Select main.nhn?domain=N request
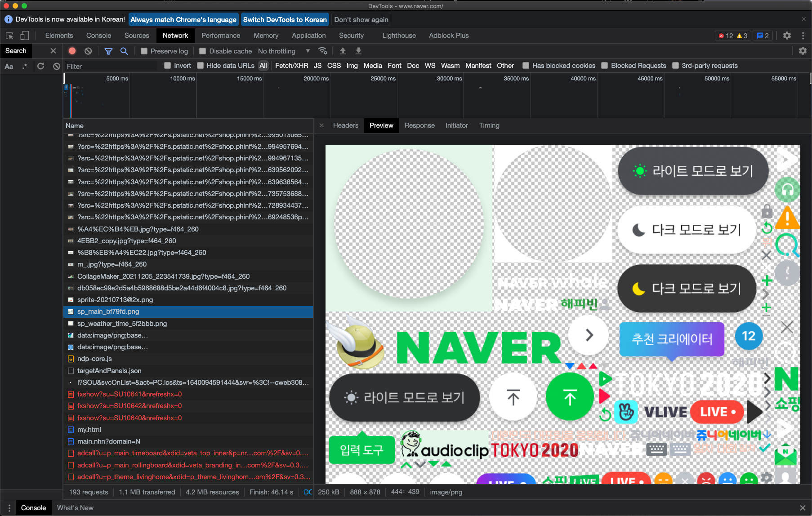This screenshot has height=516, width=812. tap(188, 441)
